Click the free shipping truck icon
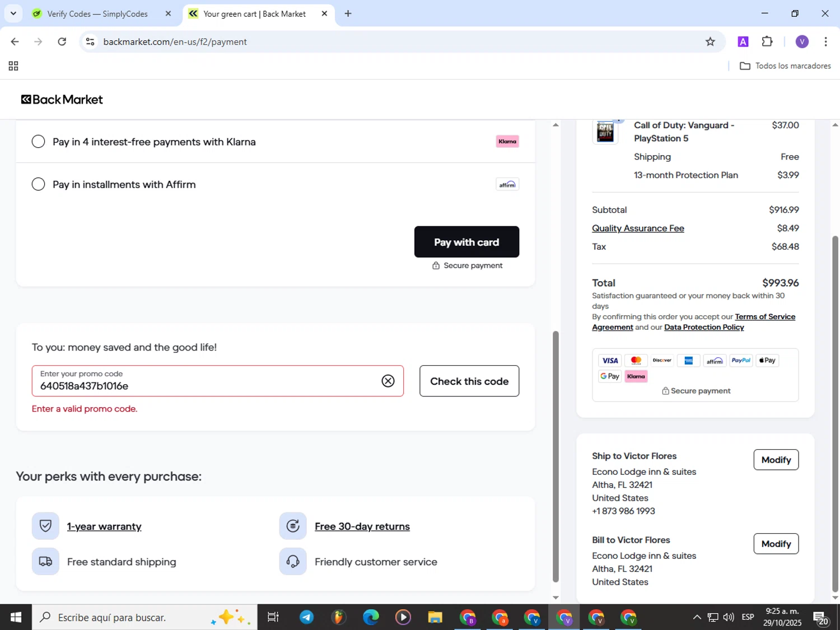The image size is (840, 630). [x=45, y=561]
